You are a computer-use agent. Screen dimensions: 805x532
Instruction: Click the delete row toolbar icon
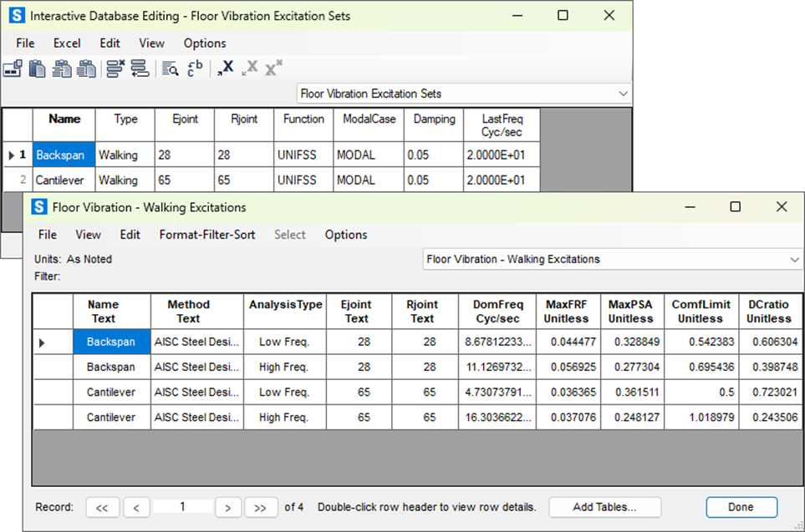point(115,68)
